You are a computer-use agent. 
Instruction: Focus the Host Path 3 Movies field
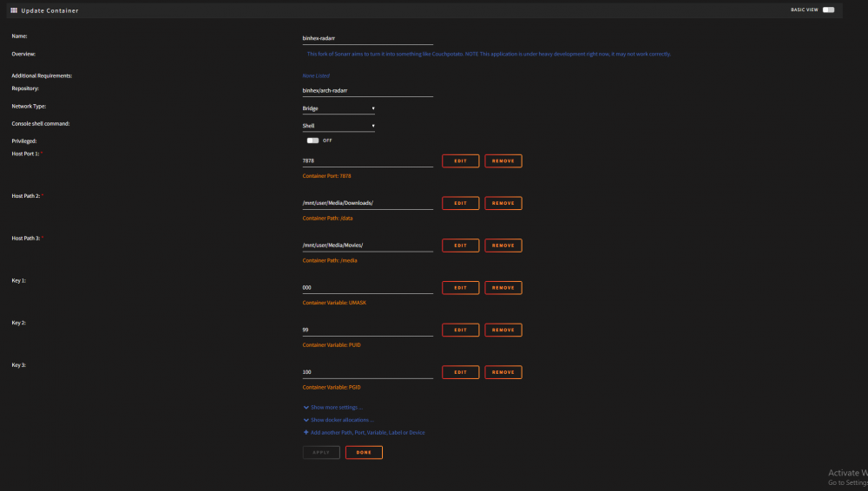pyautogui.click(x=367, y=245)
